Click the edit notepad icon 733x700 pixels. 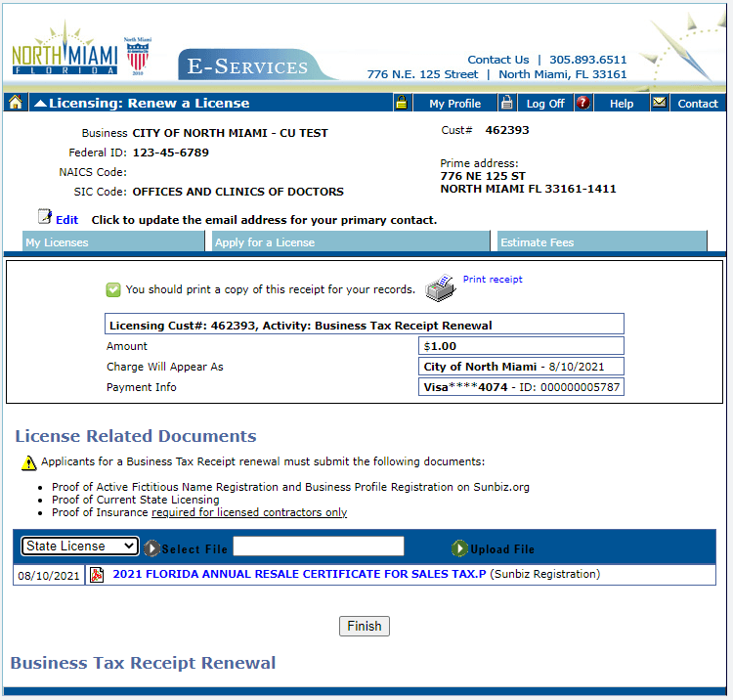pos(45,216)
